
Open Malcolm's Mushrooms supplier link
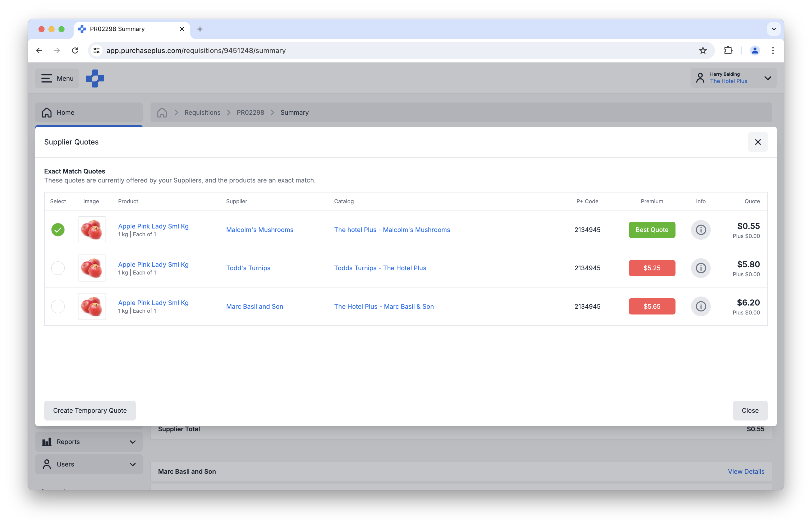[x=260, y=229]
